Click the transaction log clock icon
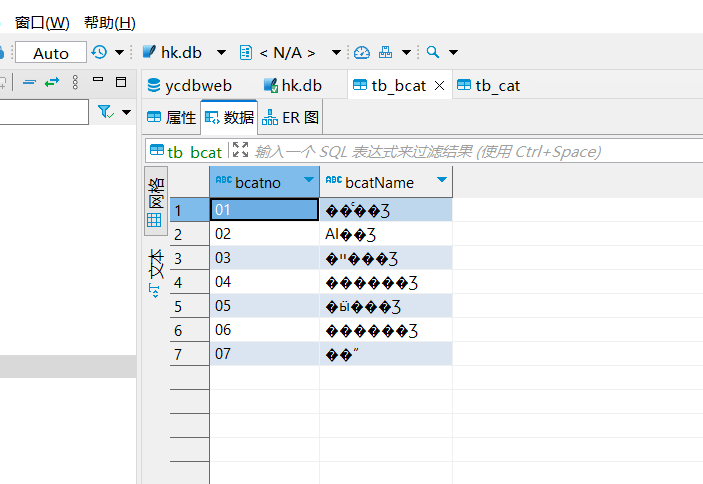The width and height of the screenshot is (703, 484). click(x=99, y=52)
